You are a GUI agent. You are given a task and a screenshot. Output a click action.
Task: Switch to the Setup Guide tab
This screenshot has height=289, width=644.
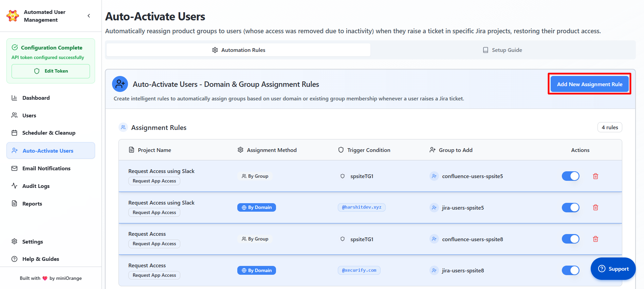click(502, 50)
